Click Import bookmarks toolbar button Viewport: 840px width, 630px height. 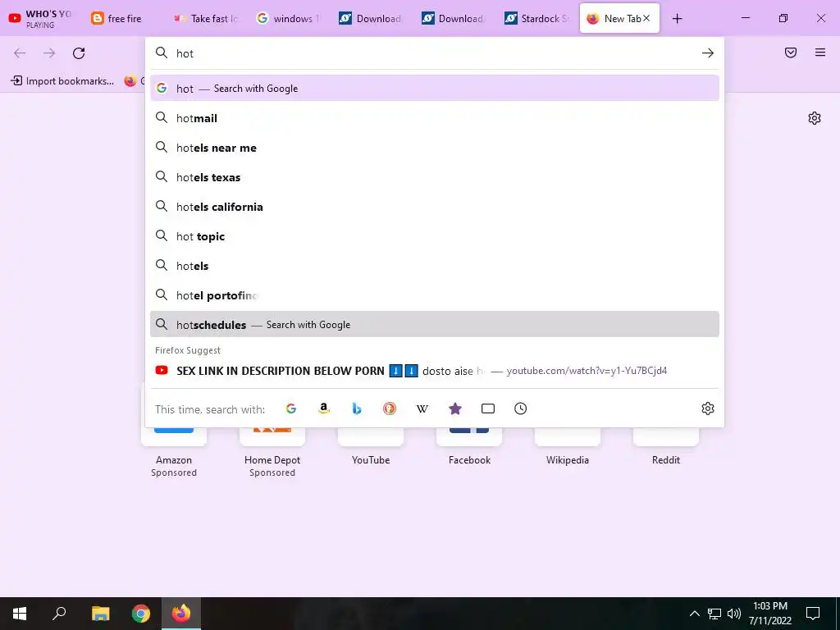tap(62, 81)
